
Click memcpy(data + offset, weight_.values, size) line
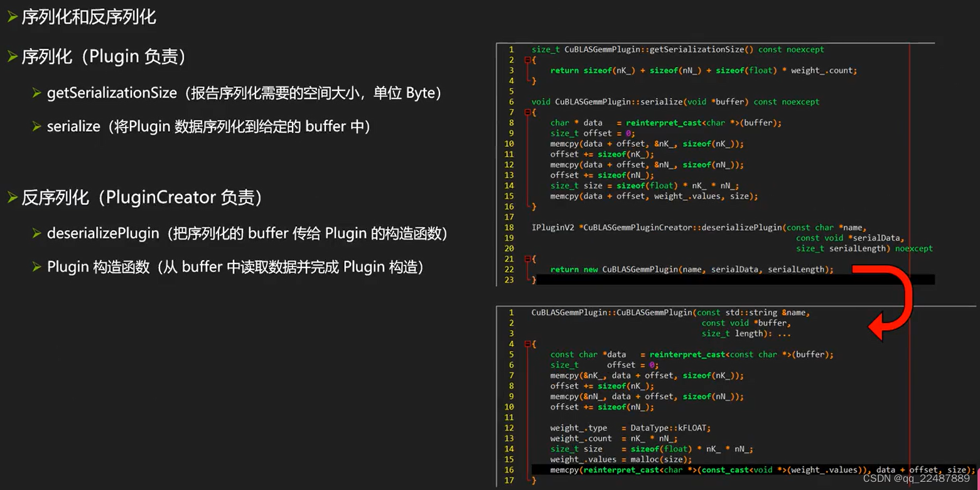coord(654,196)
